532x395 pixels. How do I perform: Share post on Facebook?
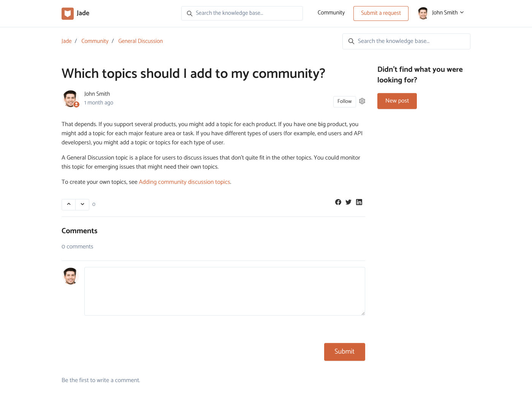pos(338,202)
